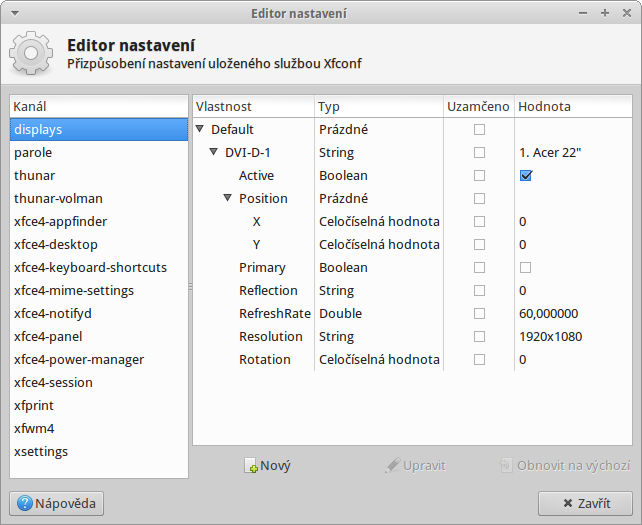Collapse the DVI-D-1 tree node
The height and width of the screenshot is (525, 642).
tap(214, 152)
